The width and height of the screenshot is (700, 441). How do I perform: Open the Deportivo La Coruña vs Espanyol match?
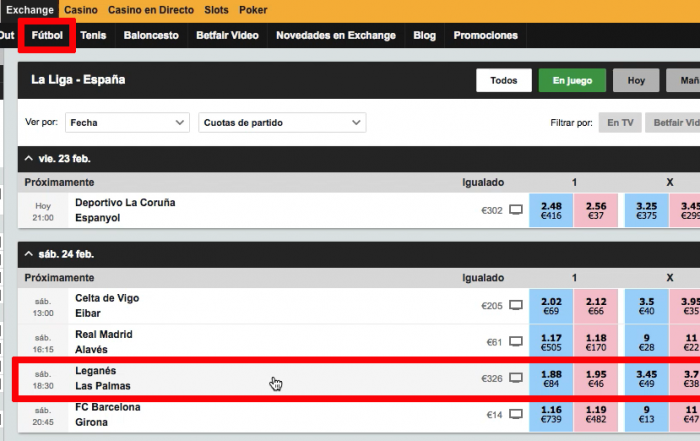click(125, 210)
